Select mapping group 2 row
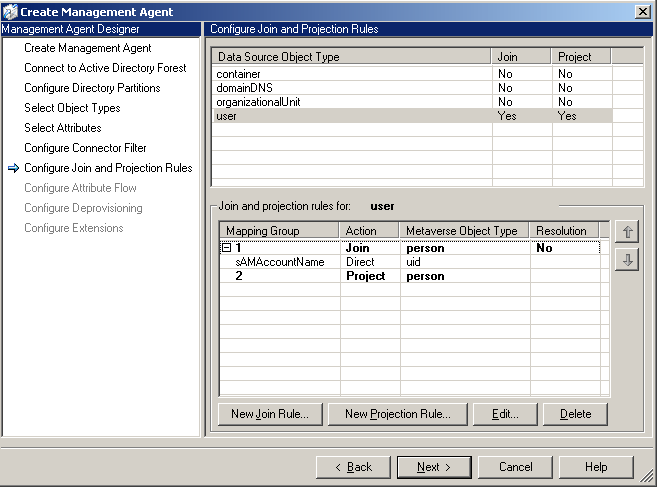Screen dimensions: 657x487 [x=410, y=276]
